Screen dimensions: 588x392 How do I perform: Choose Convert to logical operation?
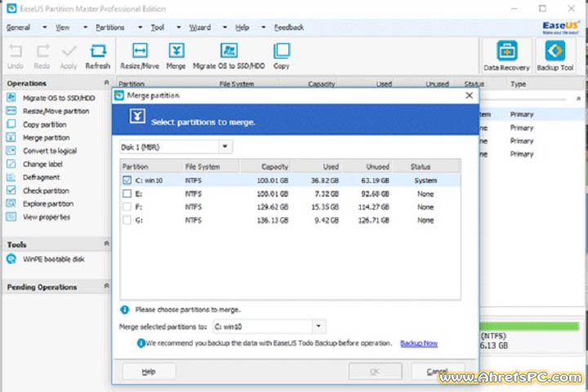(x=50, y=151)
